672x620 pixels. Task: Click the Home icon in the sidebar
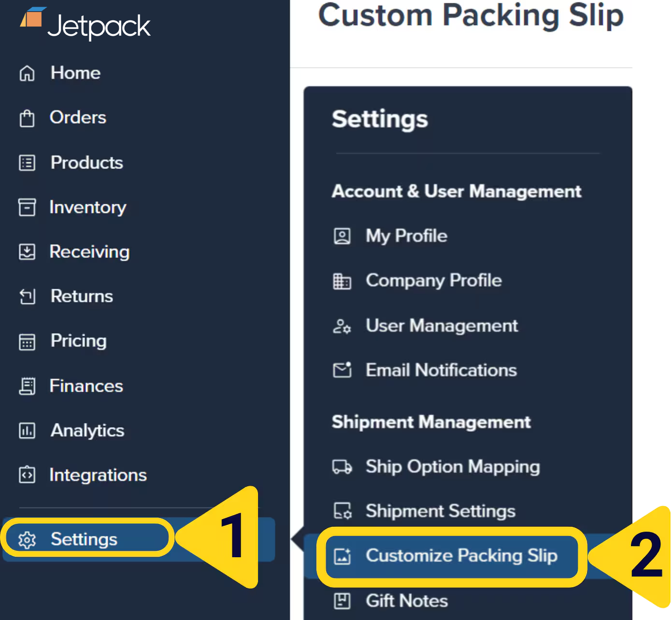tap(27, 73)
